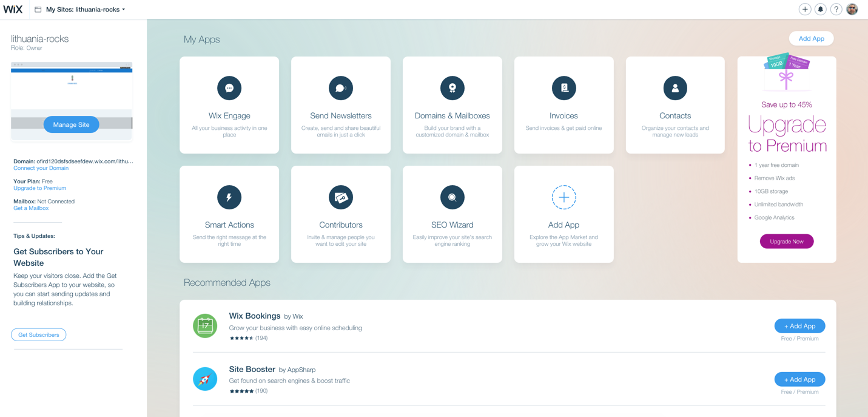This screenshot has width=868, height=417.
Task: Click the Google Analytics list item
Action: pyautogui.click(x=774, y=217)
